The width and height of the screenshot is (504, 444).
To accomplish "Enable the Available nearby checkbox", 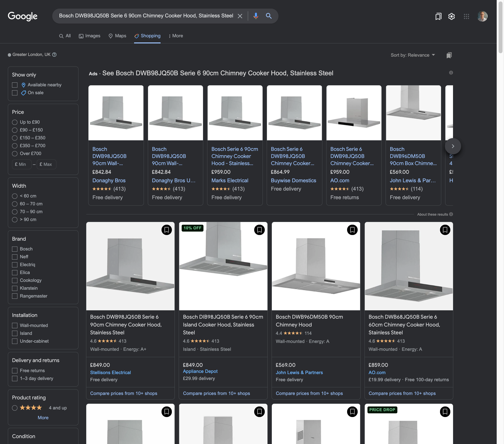I will pos(15,85).
